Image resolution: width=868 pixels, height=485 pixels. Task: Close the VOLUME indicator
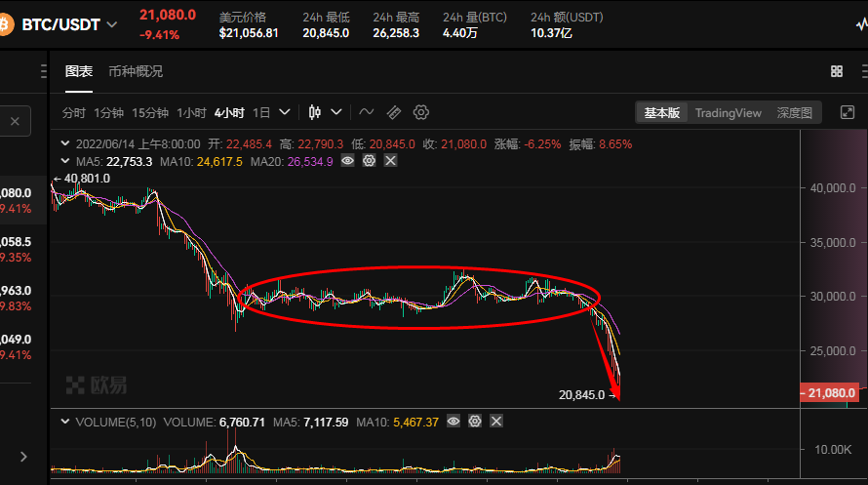[496, 422]
